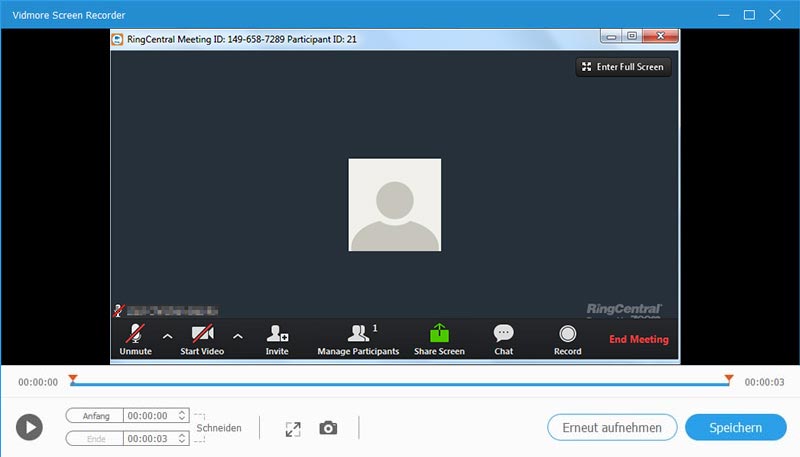Open audio options arrow next to Unmute

[x=167, y=336]
